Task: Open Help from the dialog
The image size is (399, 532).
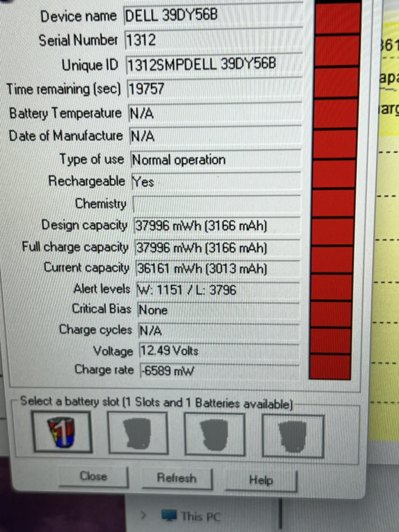Action: [261, 480]
